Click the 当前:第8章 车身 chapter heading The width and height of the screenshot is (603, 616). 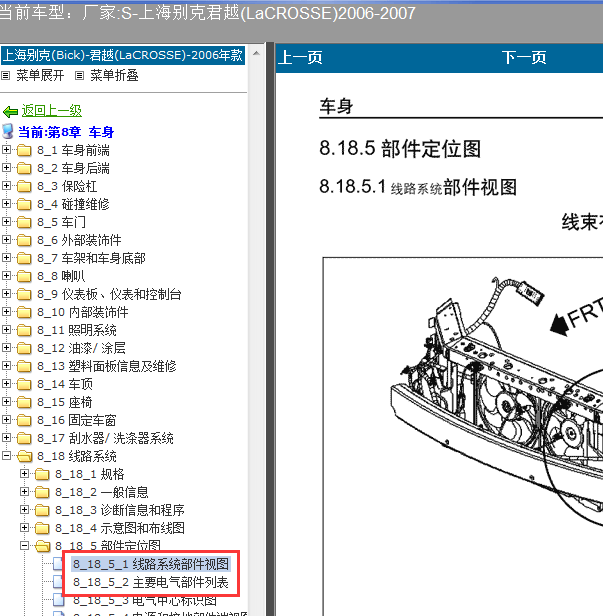[x=66, y=132]
